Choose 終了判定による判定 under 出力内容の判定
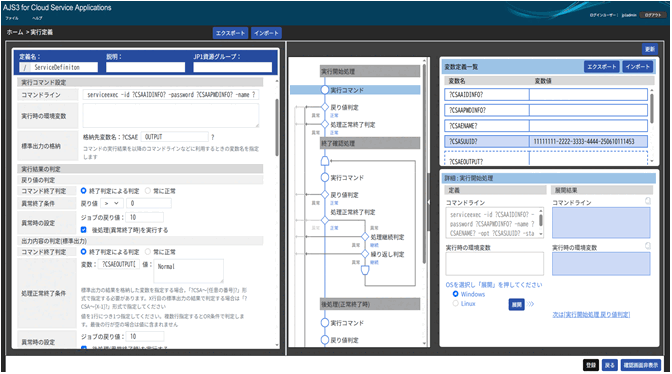 84,251
